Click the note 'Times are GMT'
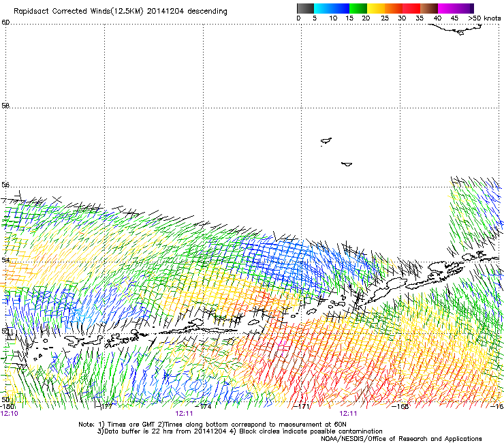Viewport: 504px width, 443px height. [131, 425]
